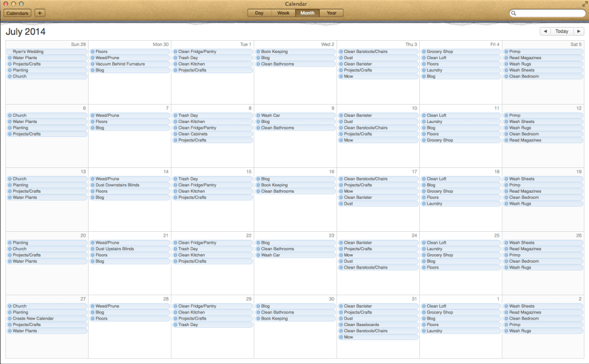The width and height of the screenshot is (589, 364).
Task: Mark Create New Calendar circle as done
Action: point(10,319)
